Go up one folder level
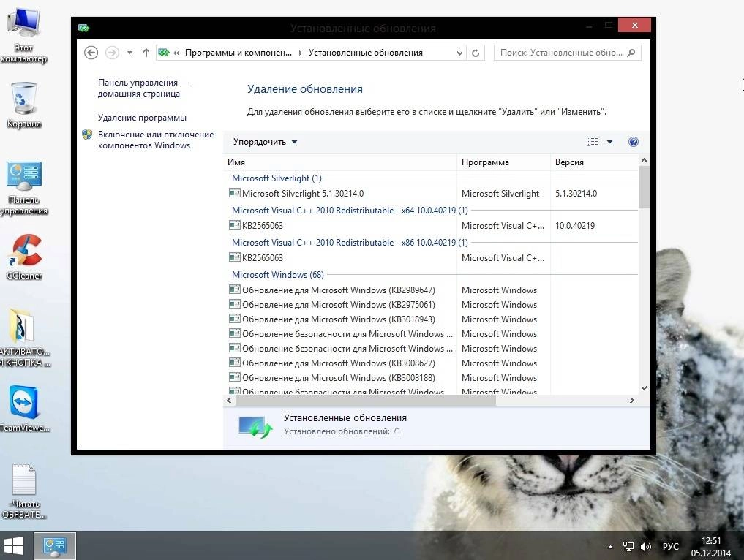This screenshot has height=560, width=744. (146, 53)
